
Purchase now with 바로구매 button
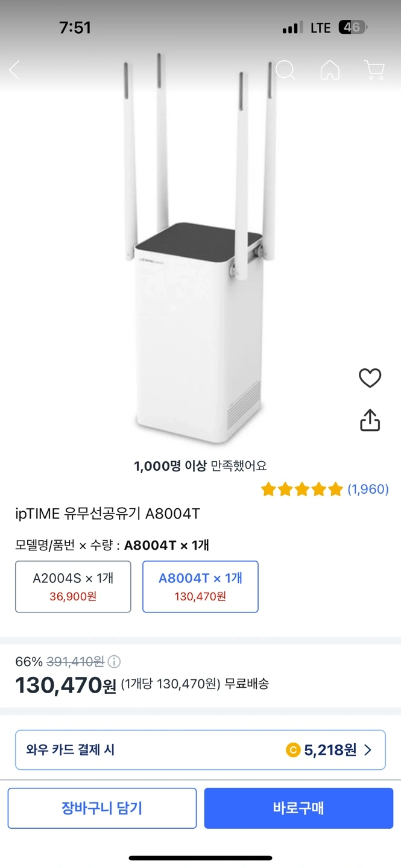click(298, 808)
